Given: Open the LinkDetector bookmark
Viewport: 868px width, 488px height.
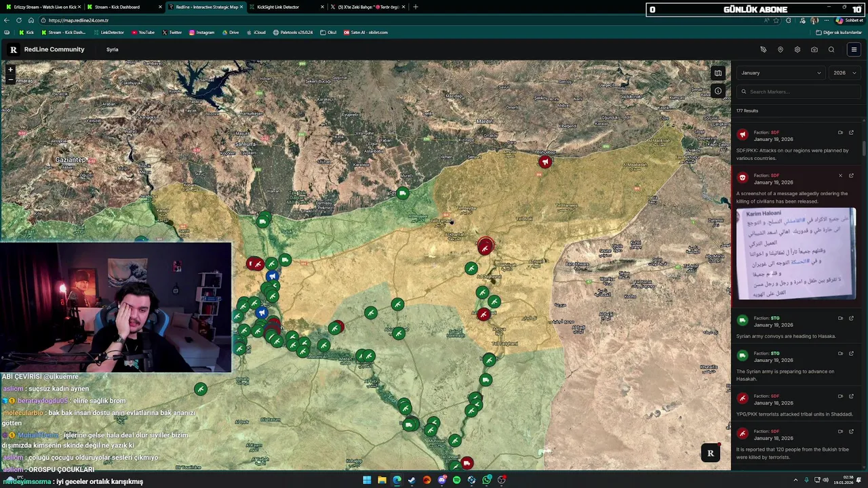Looking at the screenshot, I should coord(108,33).
